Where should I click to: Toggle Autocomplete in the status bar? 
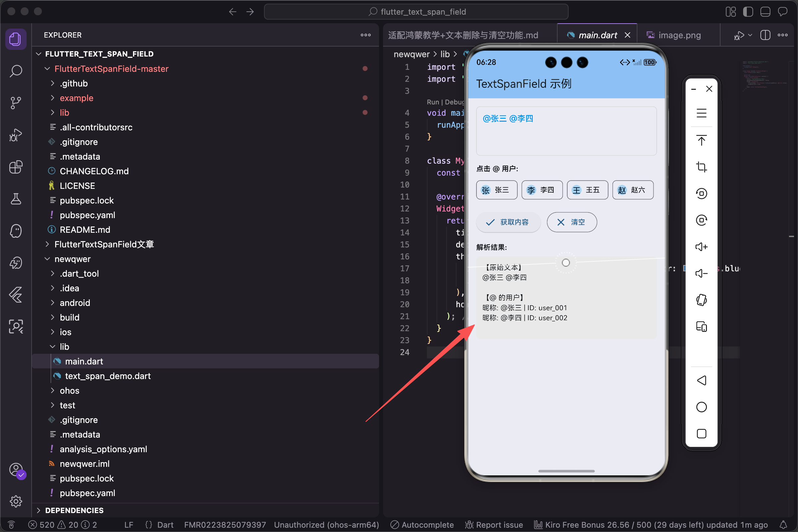[x=422, y=525]
